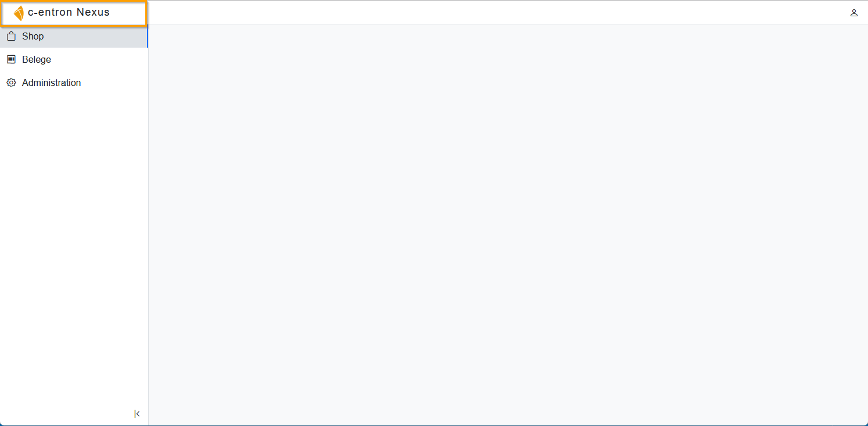The height and width of the screenshot is (426, 868).
Task: Click the highlighted Shop row background
Action: click(x=93, y=36)
